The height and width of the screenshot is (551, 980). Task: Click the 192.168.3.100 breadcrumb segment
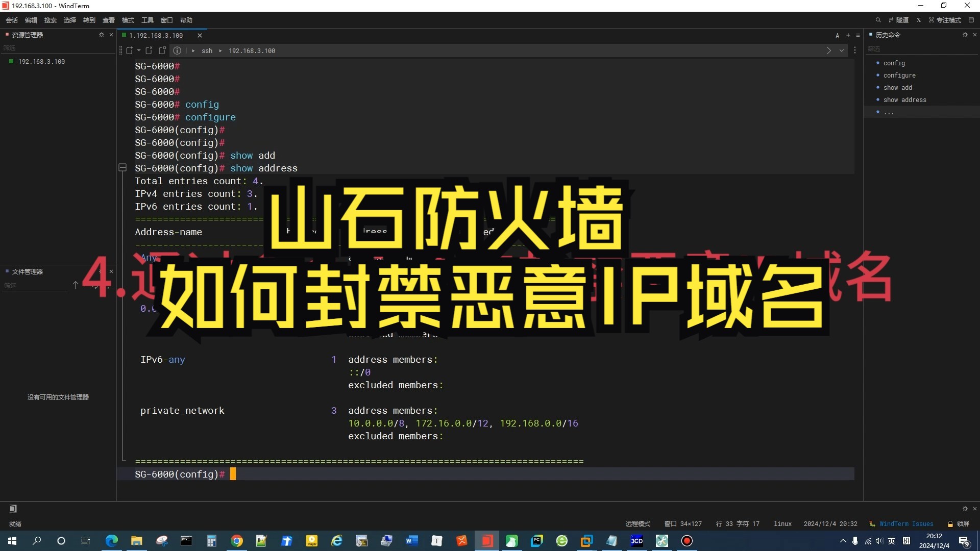click(252, 51)
